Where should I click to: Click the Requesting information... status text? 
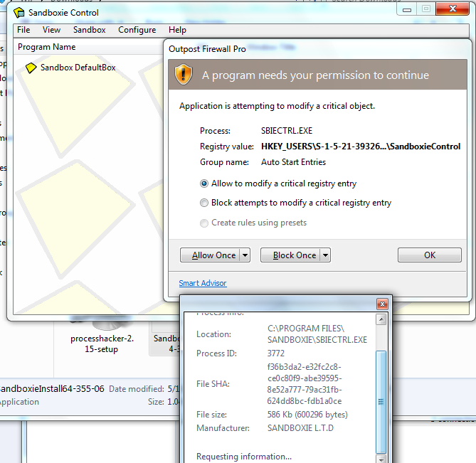pos(244,457)
